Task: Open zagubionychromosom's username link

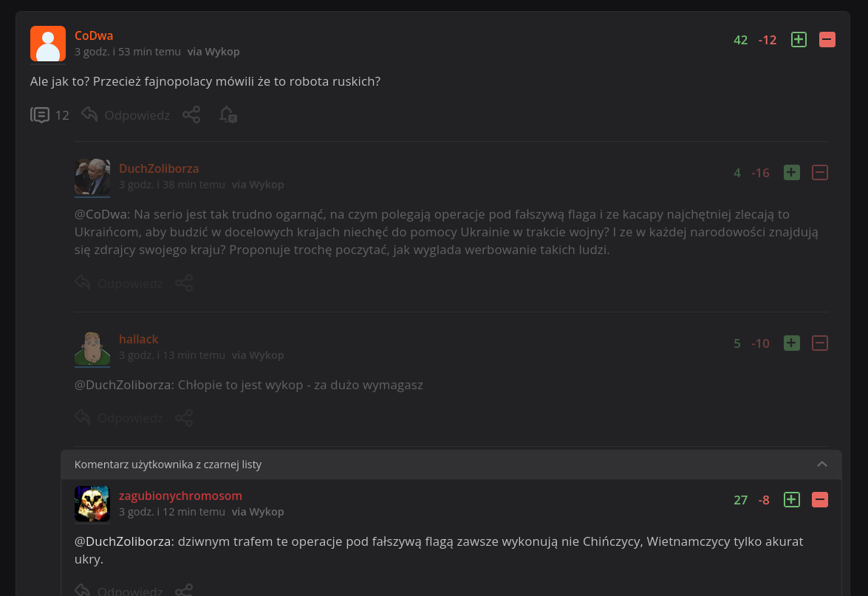Action: point(180,496)
